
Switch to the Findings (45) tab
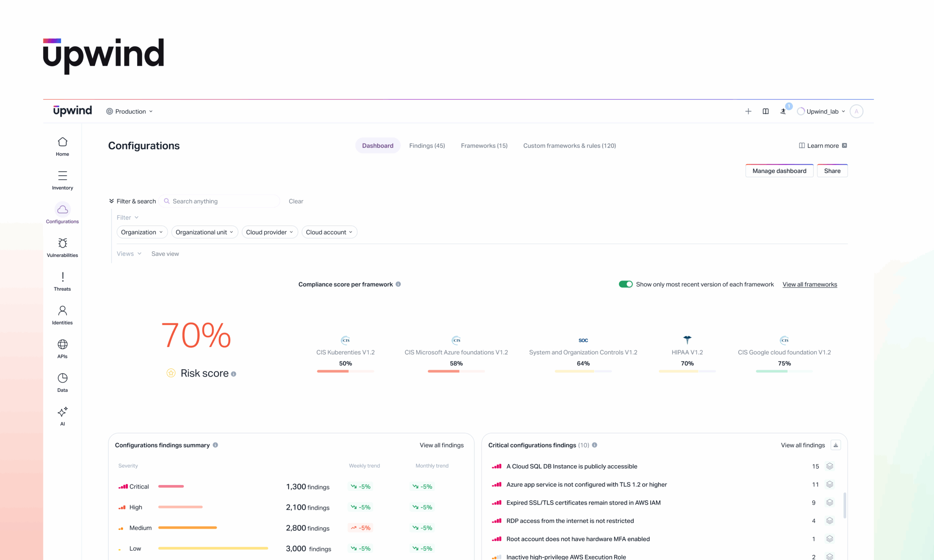[427, 146]
